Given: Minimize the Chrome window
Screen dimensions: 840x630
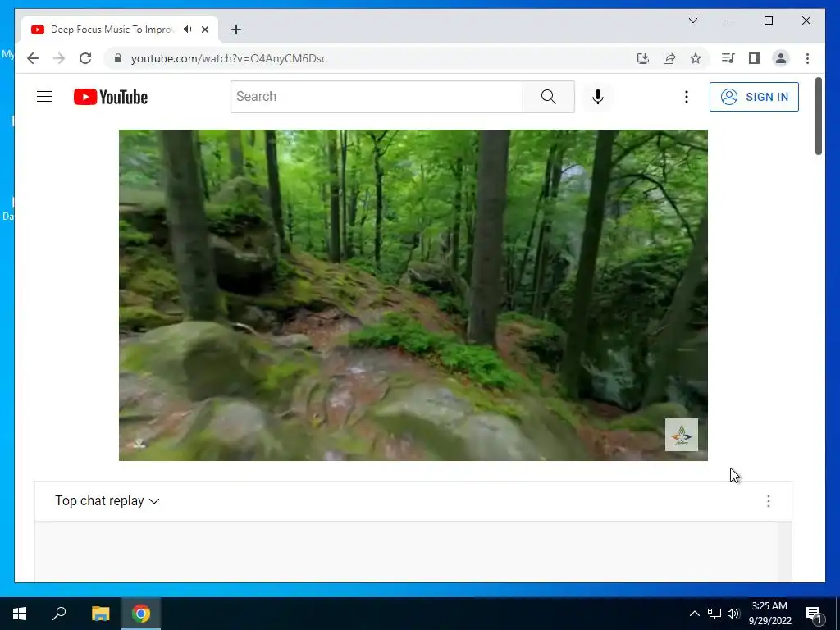Looking at the screenshot, I should 731,21.
